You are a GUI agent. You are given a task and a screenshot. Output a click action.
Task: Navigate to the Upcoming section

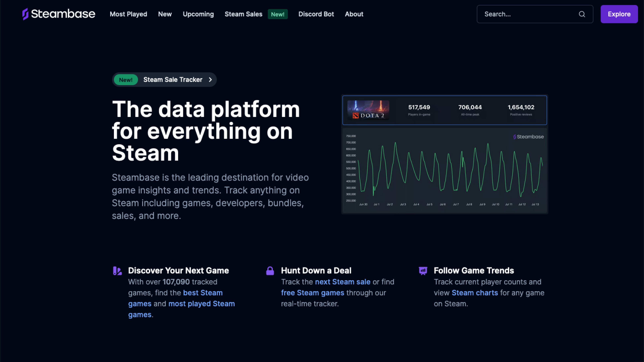tap(198, 14)
